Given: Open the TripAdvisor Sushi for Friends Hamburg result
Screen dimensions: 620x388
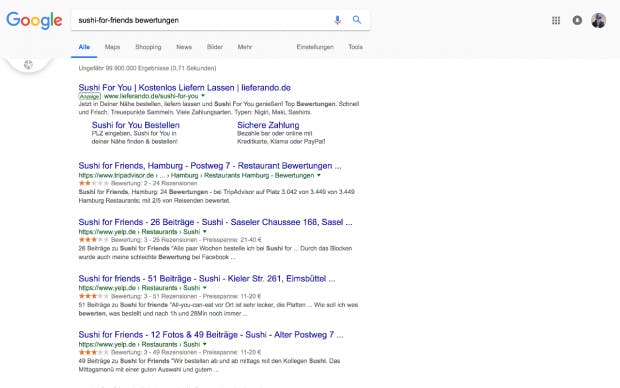Looking at the screenshot, I should [x=210, y=166].
